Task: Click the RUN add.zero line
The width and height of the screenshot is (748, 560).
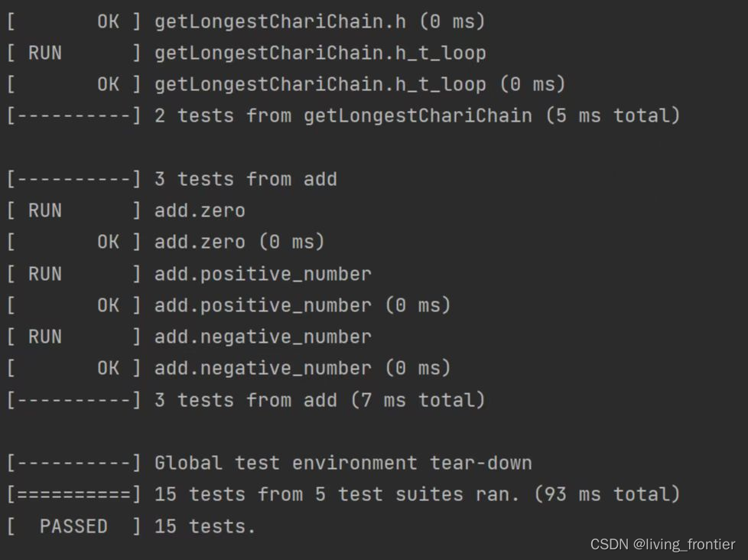Action: click(126, 211)
